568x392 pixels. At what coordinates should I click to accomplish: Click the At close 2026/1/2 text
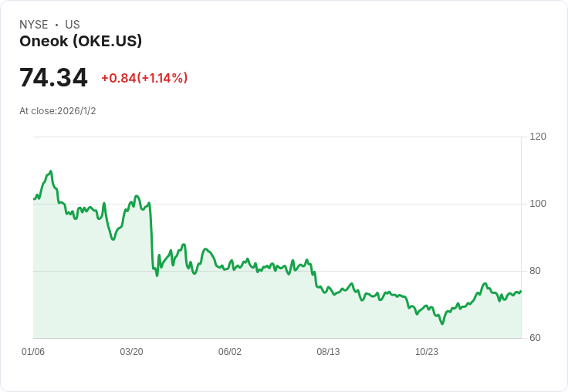click(58, 111)
